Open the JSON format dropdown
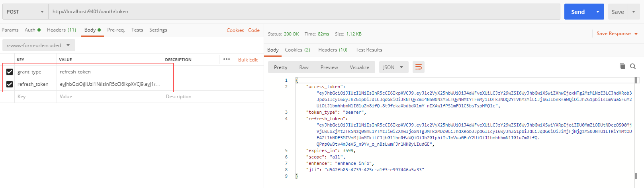The width and height of the screenshot is (644, 188). click(x=393, y=67)
